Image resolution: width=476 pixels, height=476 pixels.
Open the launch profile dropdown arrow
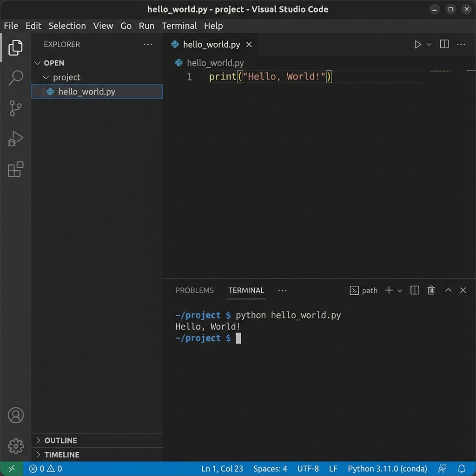click(x=400, y=291)
